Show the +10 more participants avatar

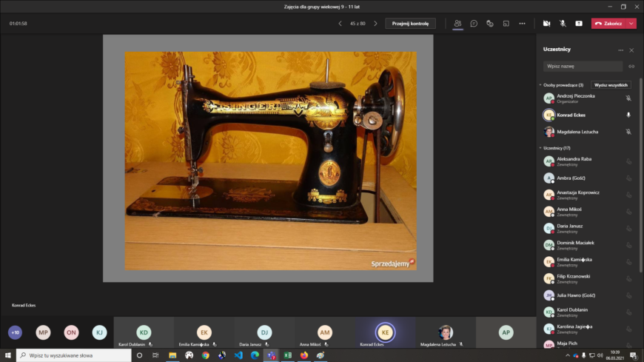[16, 332]
